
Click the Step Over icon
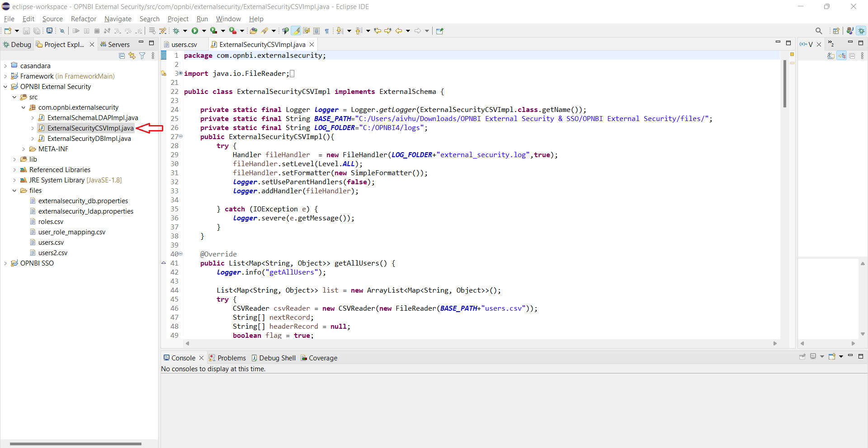pos(128,31)
